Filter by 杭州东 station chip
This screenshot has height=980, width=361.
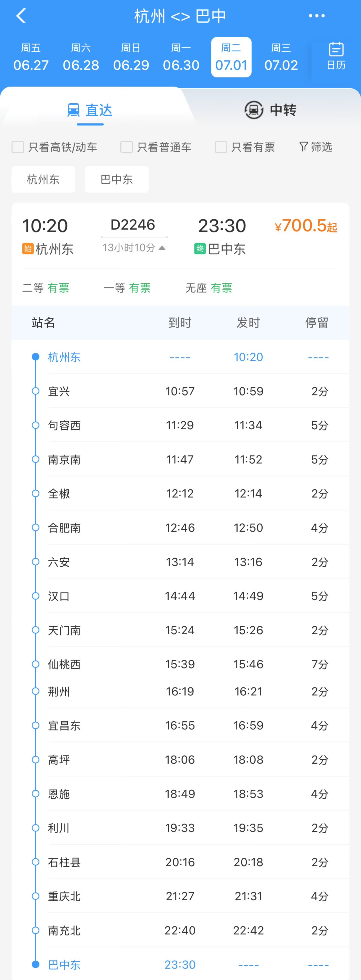click(43, 179)
